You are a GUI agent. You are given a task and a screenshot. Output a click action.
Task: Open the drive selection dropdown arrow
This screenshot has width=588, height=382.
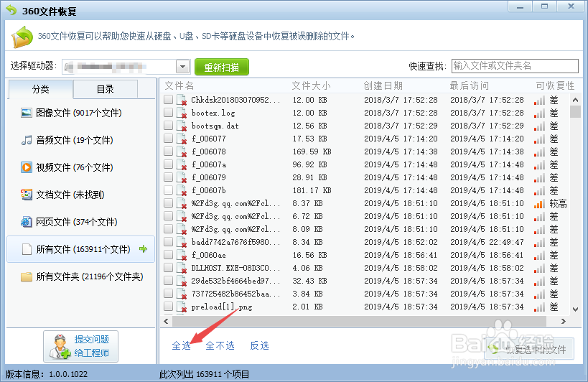coord(182,67)
